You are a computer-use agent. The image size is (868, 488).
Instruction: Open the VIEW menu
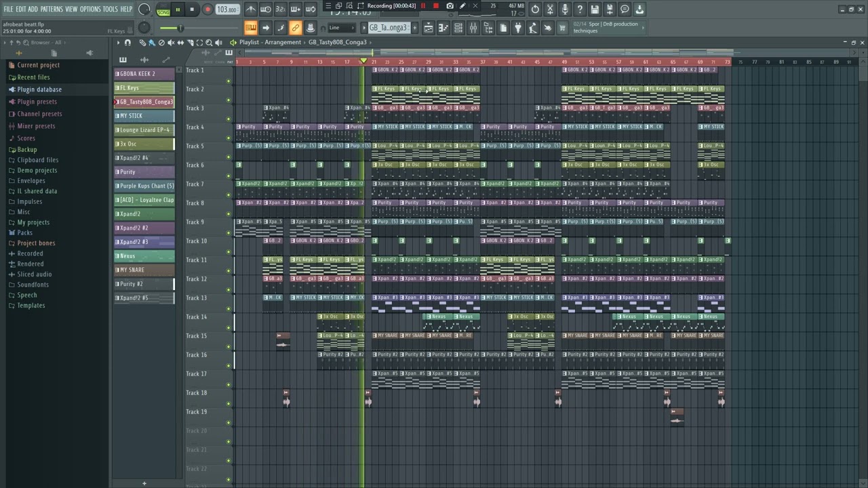tap(71, 9)
